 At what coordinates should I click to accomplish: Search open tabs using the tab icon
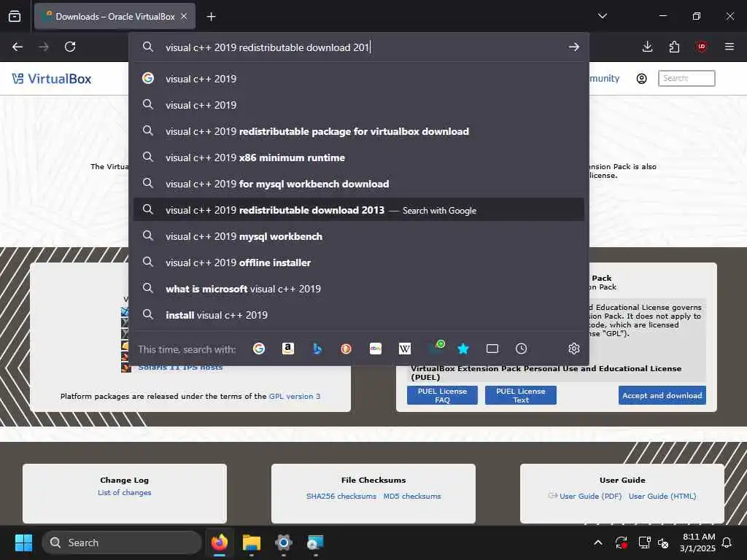[x=492, y=349]
